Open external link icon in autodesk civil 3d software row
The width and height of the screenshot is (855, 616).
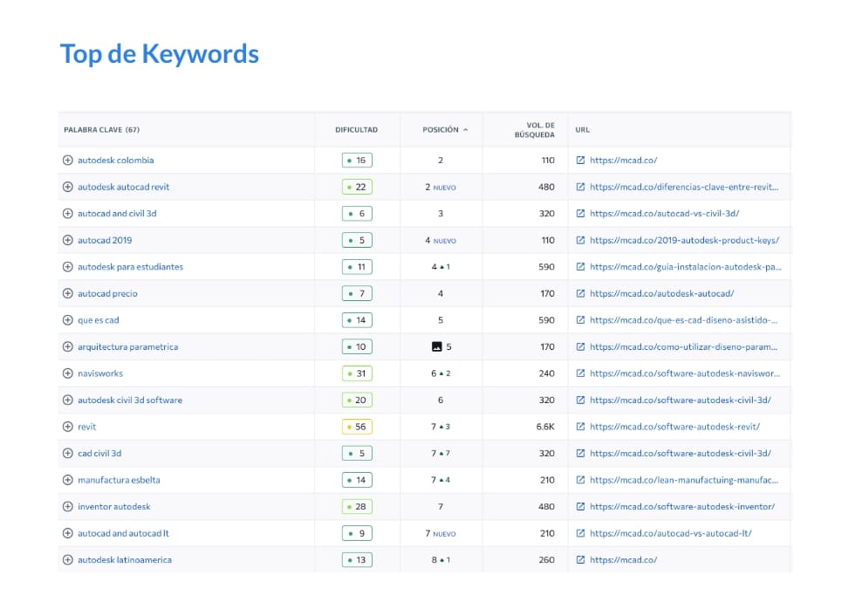pyautogui.click(x=581, y=400)
